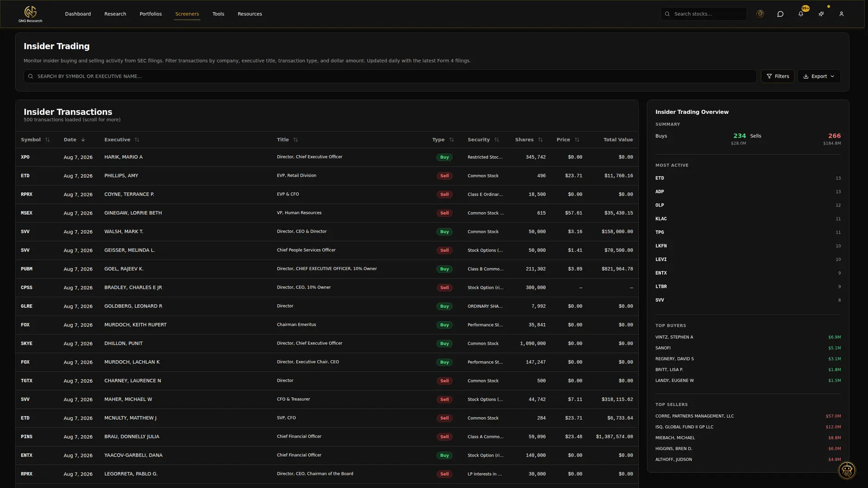This screenshot has width=868, height=488.
Task: Open LKFN in Most Active list
Action: [661, 246]
